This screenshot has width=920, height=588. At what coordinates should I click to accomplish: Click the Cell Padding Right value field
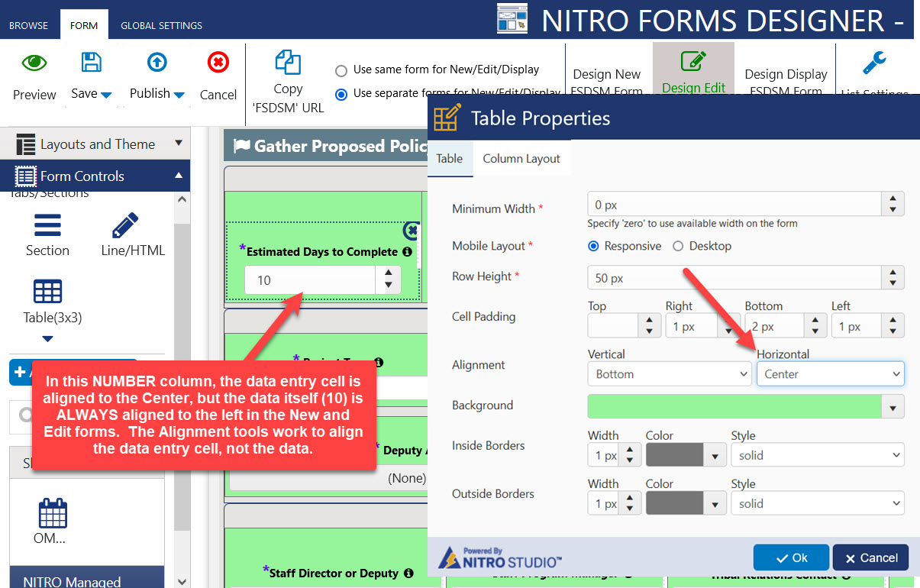tap(690, 326)
